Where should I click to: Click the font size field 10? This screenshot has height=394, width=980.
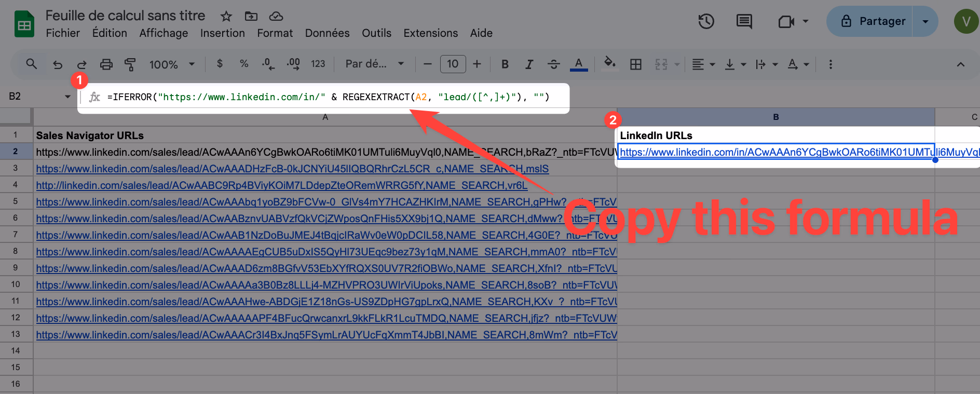tap(453, 64)
